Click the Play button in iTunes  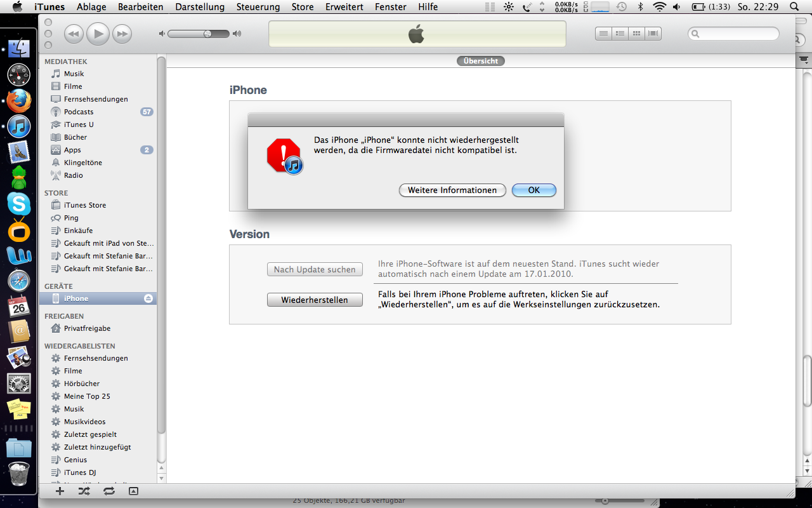(98, 34)
